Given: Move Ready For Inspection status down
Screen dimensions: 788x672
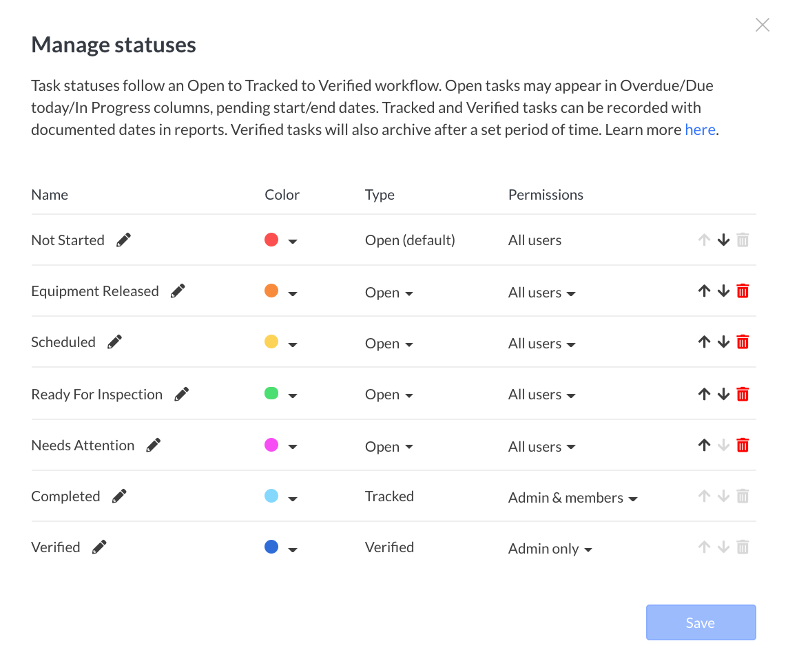Looking at the screenshot, I should tap(723, 394).
